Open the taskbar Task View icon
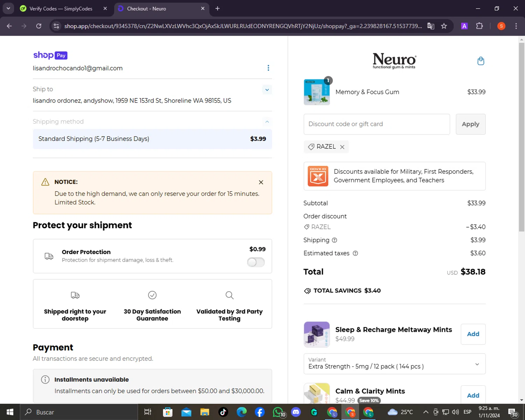Image resolution: width=525 pixels, height=420 pixels. click(148, 412)
